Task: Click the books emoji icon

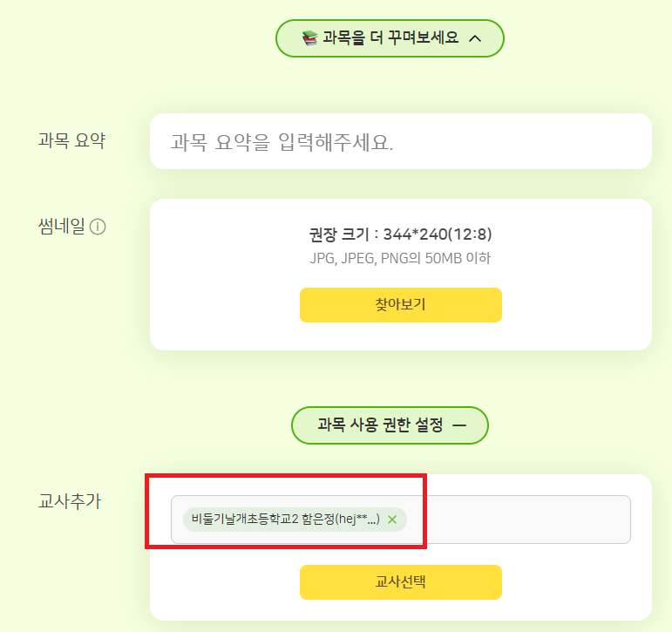Action: coord(309,38)
